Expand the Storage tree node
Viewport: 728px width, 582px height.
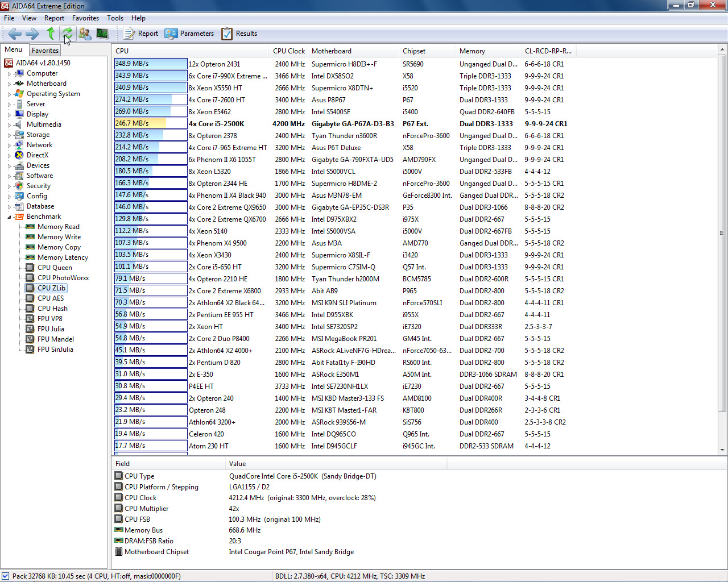tap(9, 135)
